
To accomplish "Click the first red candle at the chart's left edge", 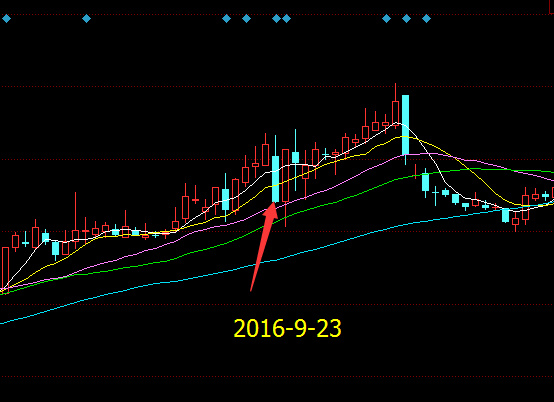I will tap(5, 268).
